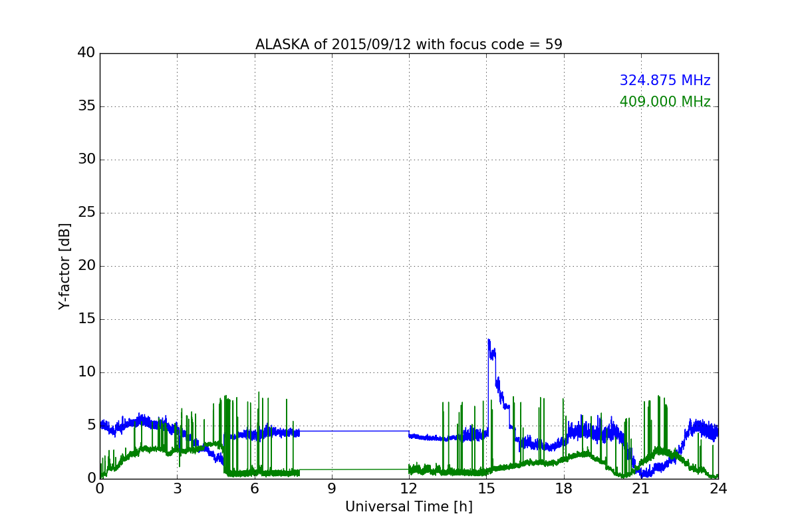Select the blue '324.875 MHz' legend label

(665, 80)
